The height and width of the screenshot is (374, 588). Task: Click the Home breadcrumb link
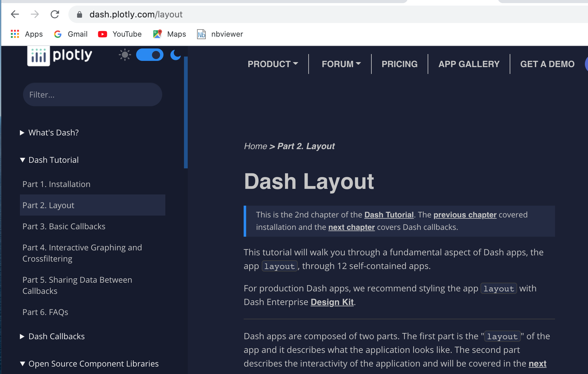coord(255,146)
